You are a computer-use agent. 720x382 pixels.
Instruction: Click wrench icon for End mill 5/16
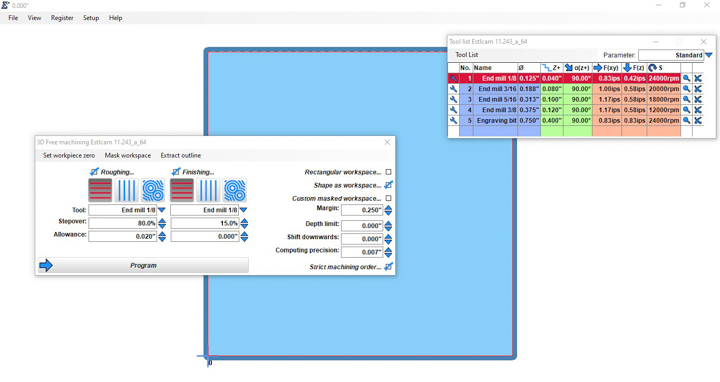pyautogui.click(x=453, y=99)
